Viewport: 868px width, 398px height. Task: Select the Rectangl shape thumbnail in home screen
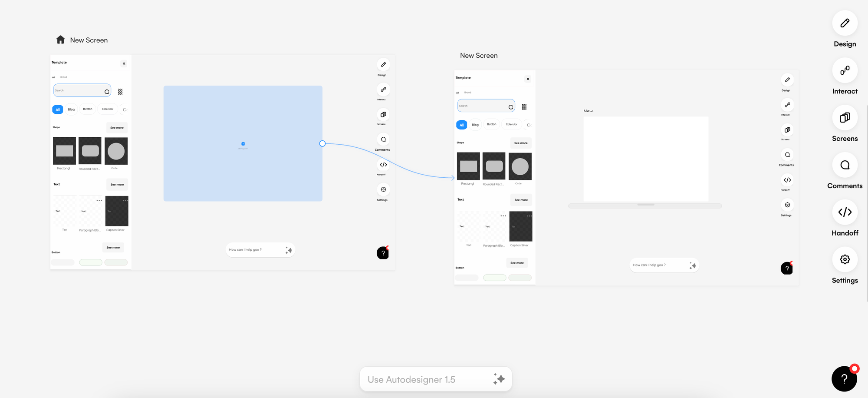tap(64, 151)
